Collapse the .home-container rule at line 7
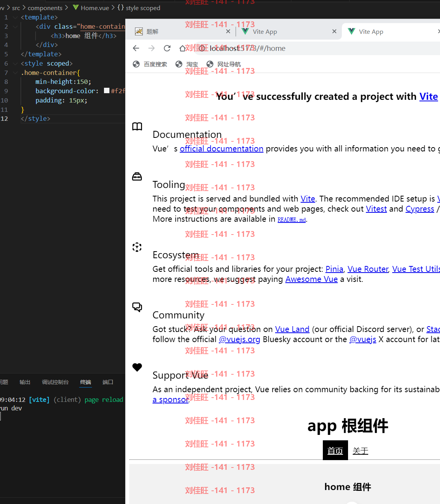Viewport: 440px width, 504px height. click(15, 73)
